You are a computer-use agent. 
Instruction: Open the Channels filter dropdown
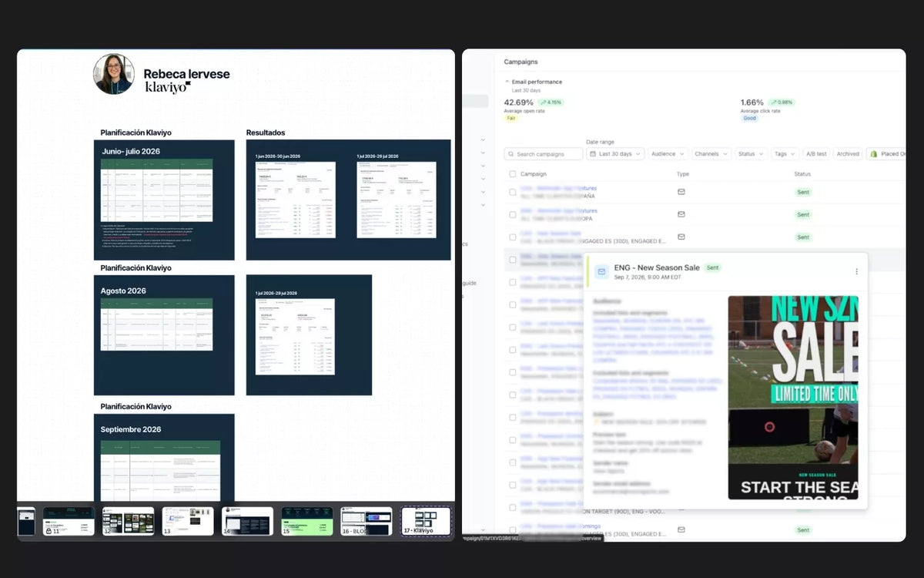711,154
